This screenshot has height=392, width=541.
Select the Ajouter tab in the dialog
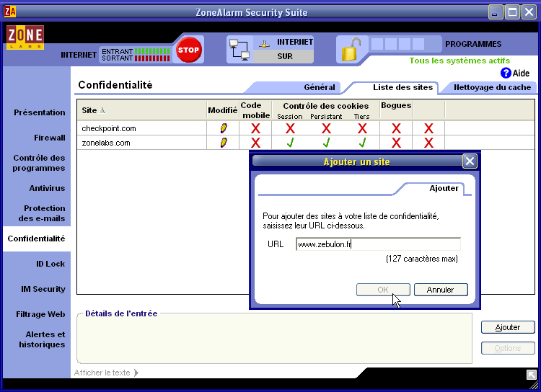(x=444, y=188)
